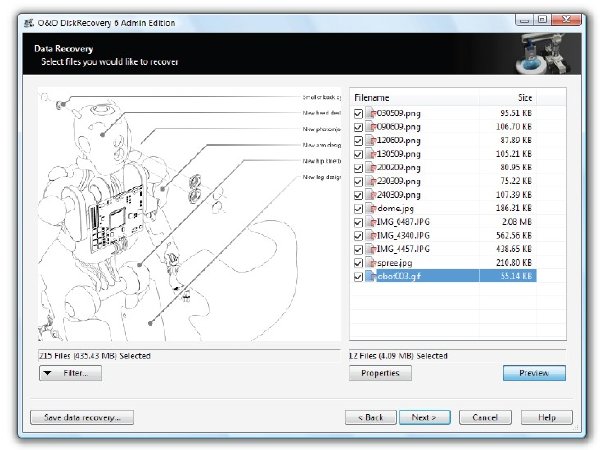
Task: Select the dome.jpg filename
Action: 395,209
